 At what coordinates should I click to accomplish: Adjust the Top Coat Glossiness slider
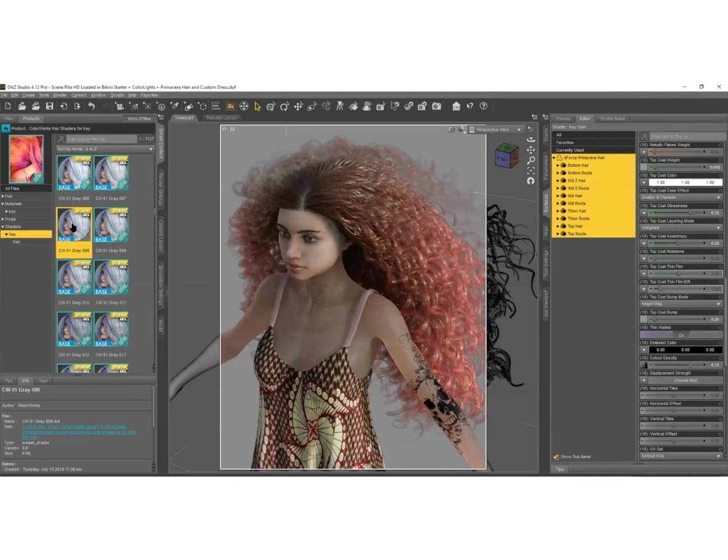click(679, 213)
